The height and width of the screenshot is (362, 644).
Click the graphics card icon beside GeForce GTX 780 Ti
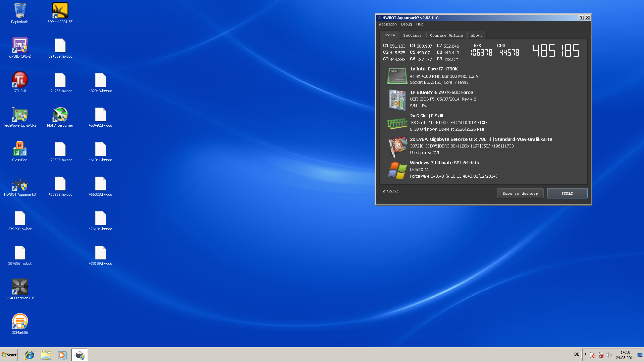397,147
